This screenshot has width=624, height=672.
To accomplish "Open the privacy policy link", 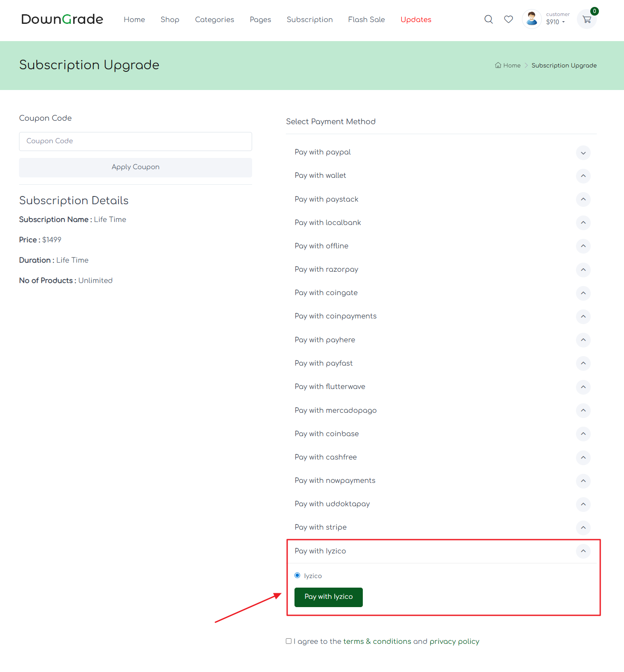I will click(454, 641).
